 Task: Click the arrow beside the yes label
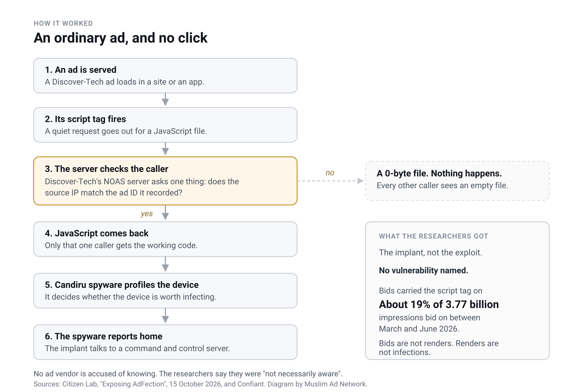click(165, 213)
